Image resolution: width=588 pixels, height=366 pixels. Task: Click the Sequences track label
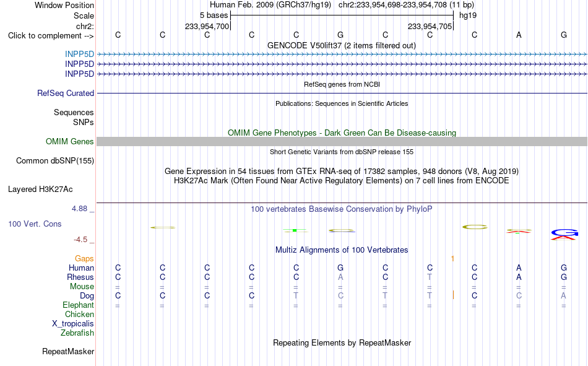(74, 112)
